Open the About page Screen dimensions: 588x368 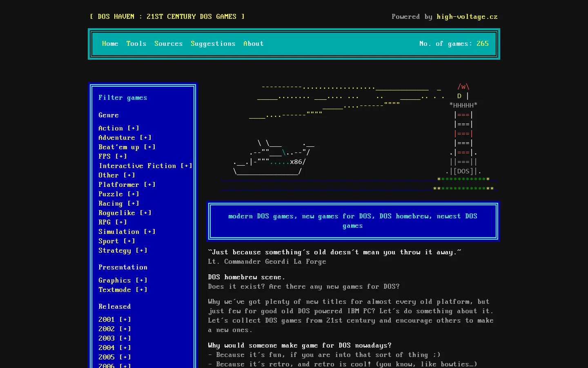click(253, 44)
